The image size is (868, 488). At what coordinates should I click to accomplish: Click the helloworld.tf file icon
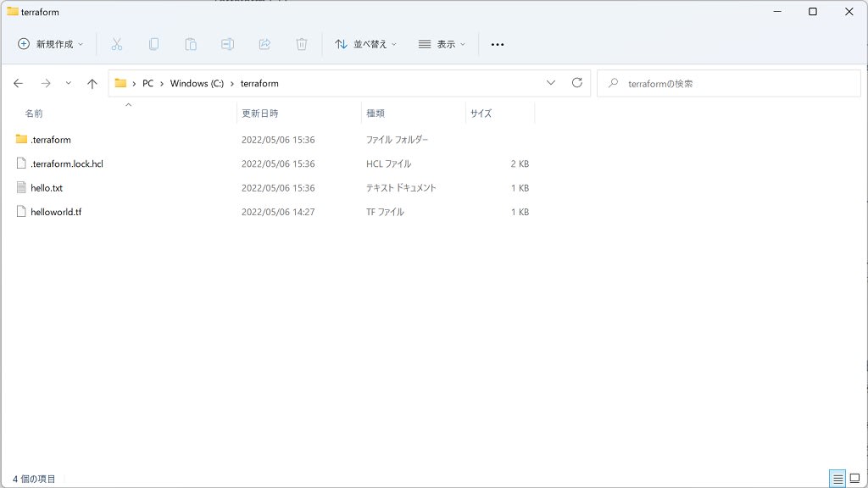[x=21, y=211]
